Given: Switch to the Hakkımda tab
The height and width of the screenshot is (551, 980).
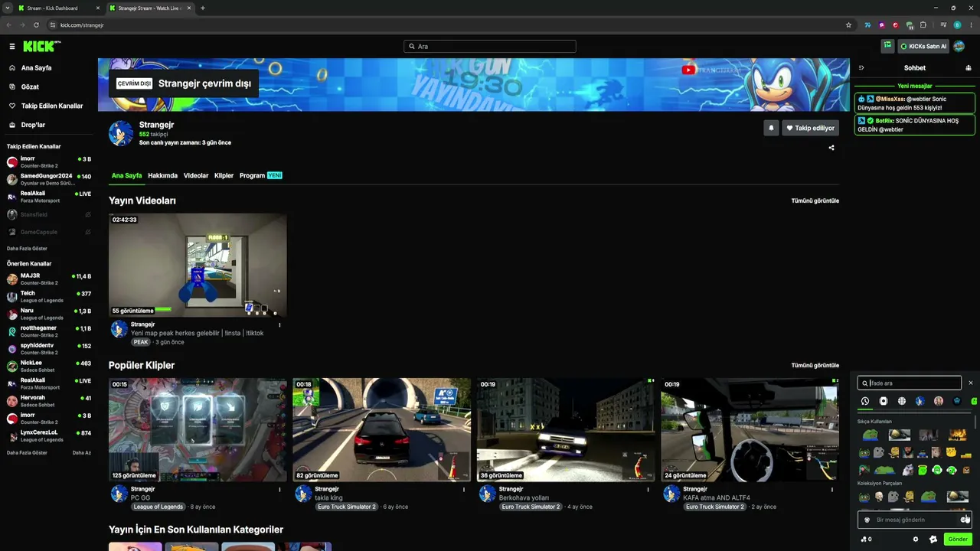Looking at the screenshot, I should click(162, 175).
